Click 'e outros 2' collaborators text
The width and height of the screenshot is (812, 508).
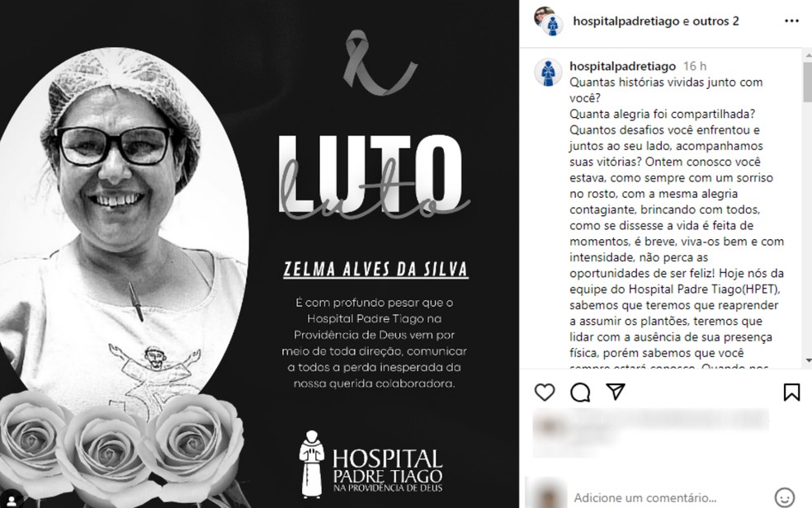pyautogui.click(x=711, y=21)
